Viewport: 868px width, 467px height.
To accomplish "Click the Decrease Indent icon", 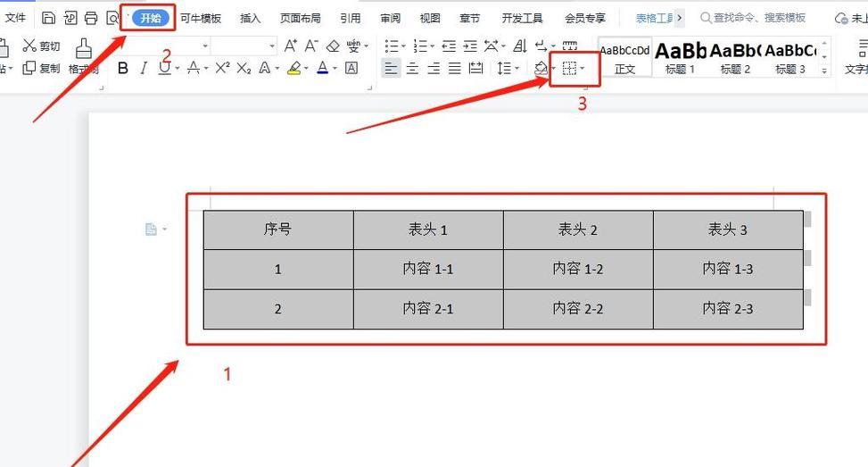I will [449, 46].
